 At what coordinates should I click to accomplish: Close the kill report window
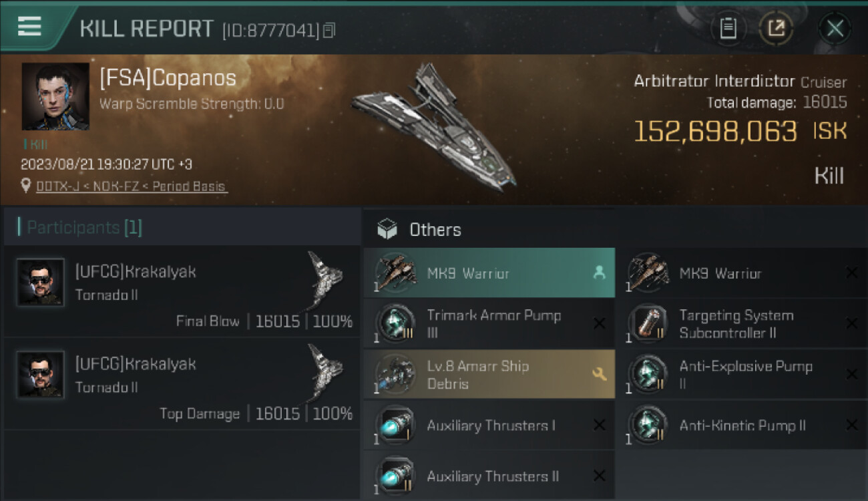tap(835, 28)
